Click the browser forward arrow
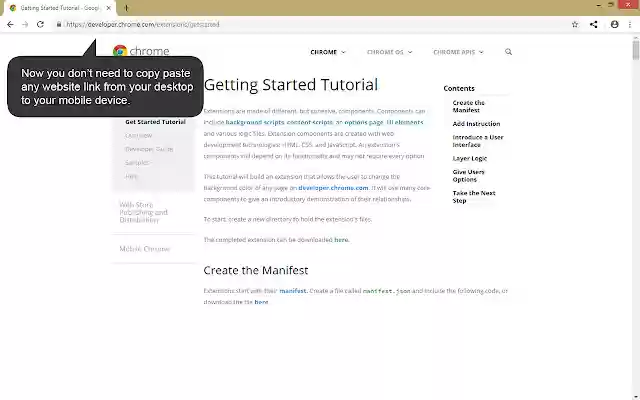The height and width of the screenshot is (400, 640). 25,24
